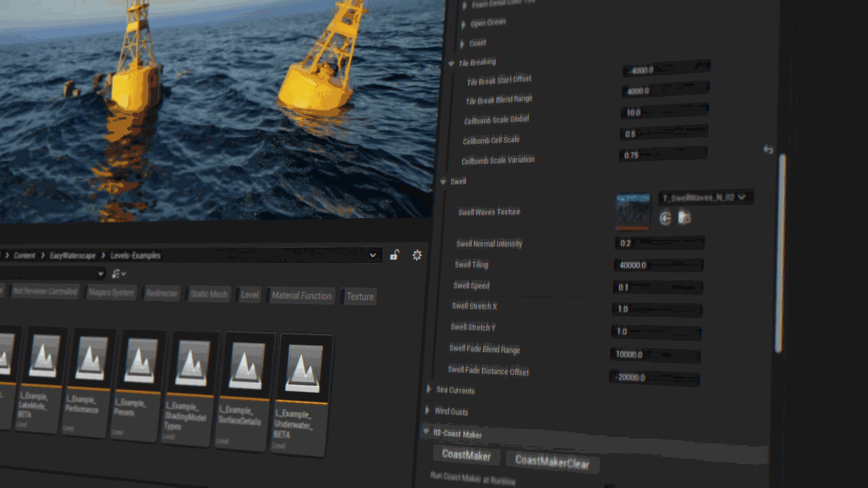Viewport: 868px width, 488px height.
Task: Toggle the Static Mesh filter
Action: [209, 294]
